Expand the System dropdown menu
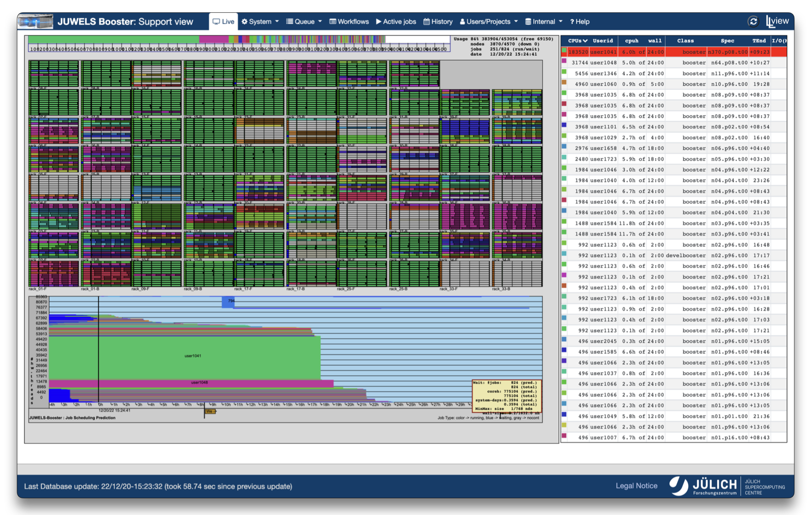The height and width of the screenshot is (515, 812). 260,22
